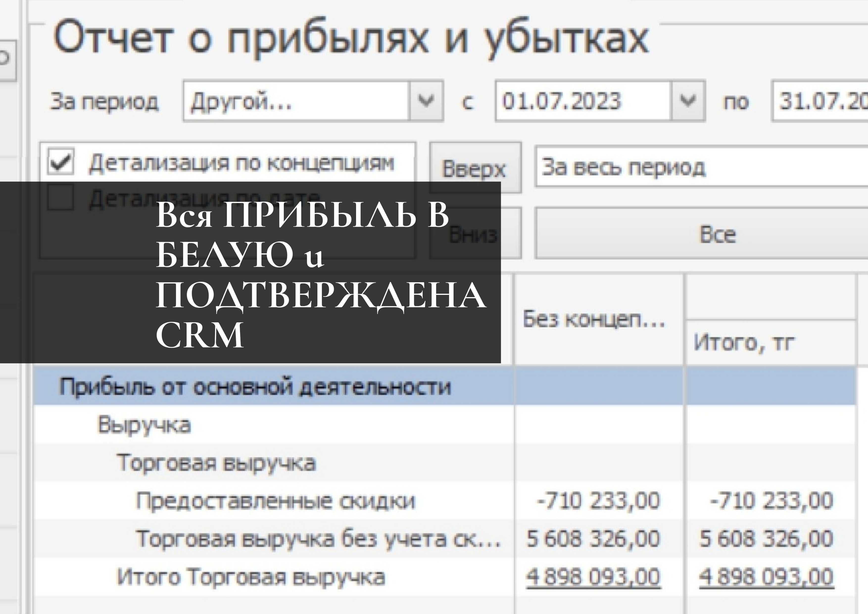This screenshot has width=868, height=614.
Task: Select the Торговая выручка row
Action: click(445, 462)
